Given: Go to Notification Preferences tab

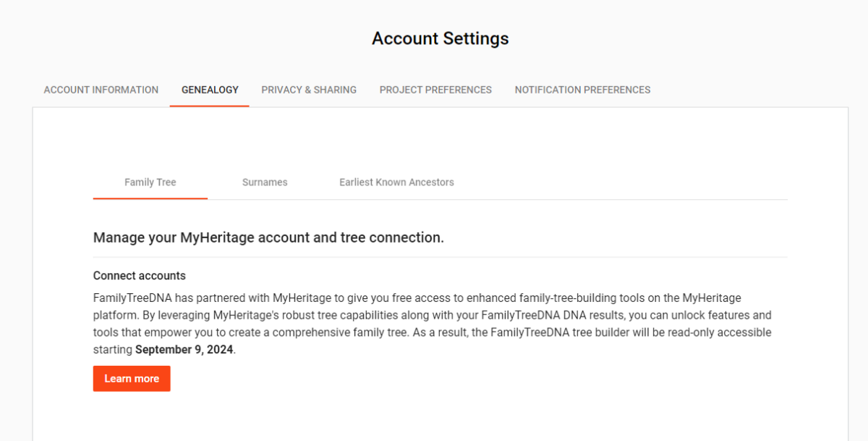Looking at the screenshot, I should point(582,90).
